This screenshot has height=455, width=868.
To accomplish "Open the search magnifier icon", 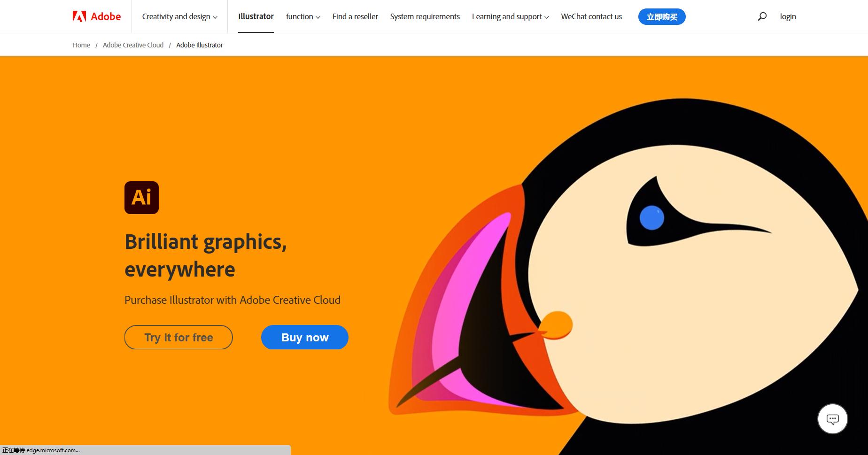I will (762, 16).
